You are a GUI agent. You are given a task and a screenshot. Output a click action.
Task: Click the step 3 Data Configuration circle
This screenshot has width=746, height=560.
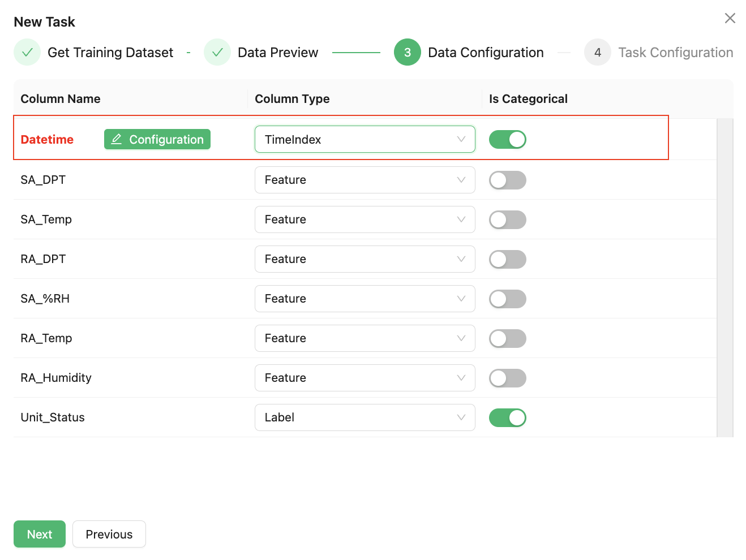[408, 53]
